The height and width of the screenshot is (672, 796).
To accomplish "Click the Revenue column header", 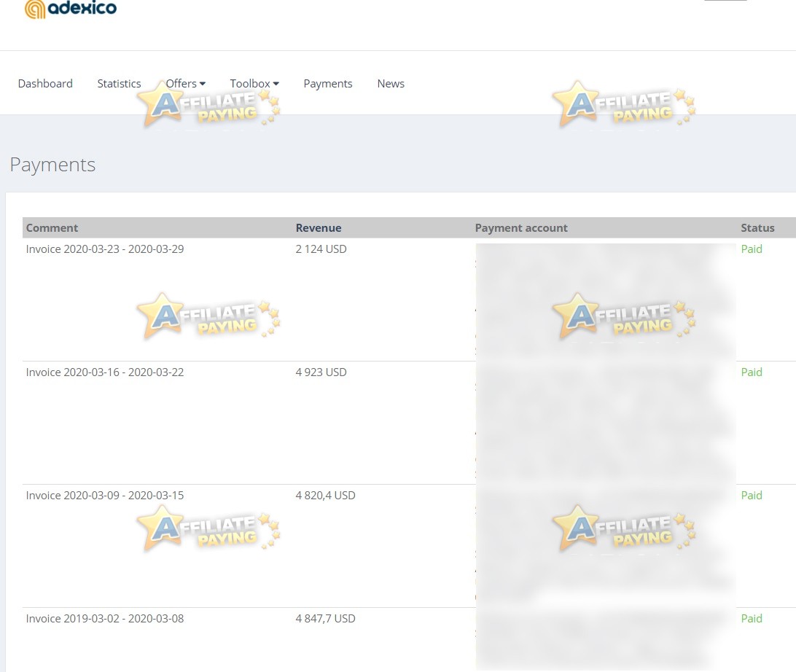I will click(x=319, y=228).
